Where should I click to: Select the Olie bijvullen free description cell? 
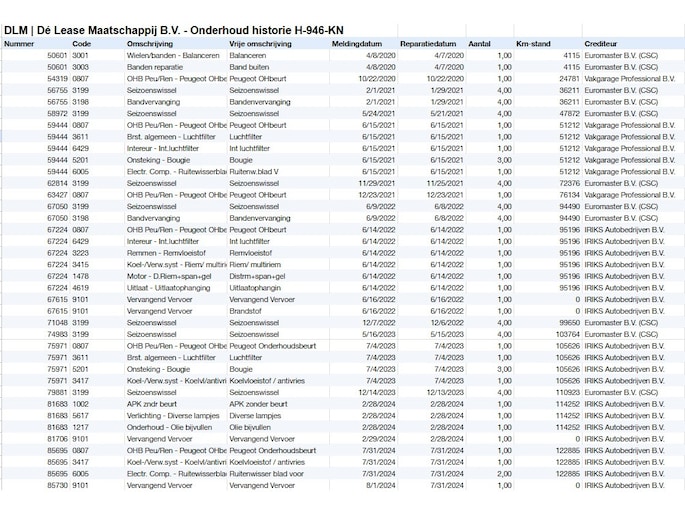tap(253, 426)
